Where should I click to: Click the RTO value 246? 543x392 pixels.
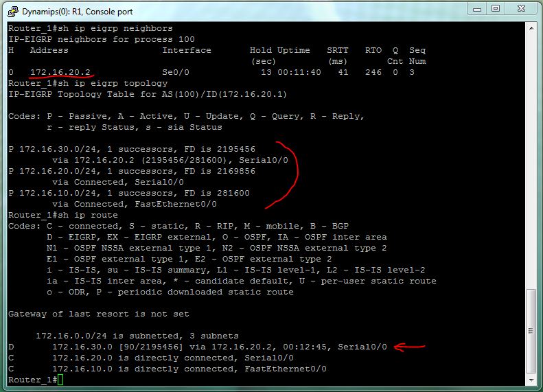coord(373,72)
